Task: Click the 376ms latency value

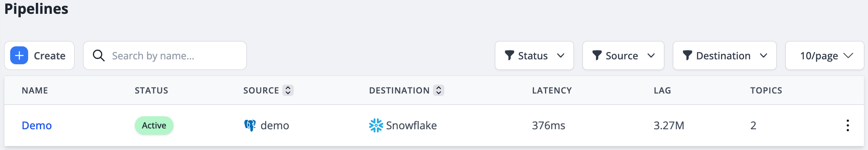Action: click(x=549, y=125)
